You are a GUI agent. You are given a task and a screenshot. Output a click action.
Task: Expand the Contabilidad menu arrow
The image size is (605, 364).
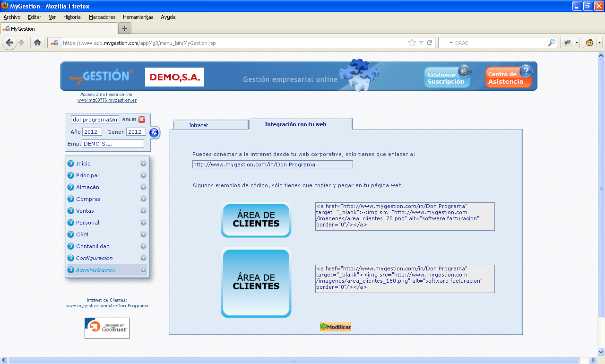(x=143, y=246)
